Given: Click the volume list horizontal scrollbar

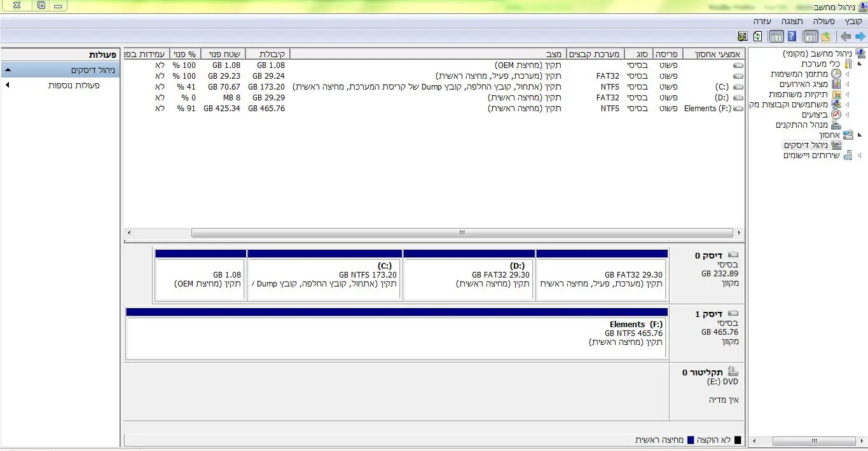Looking at the screenshot, I should [462, 233].
